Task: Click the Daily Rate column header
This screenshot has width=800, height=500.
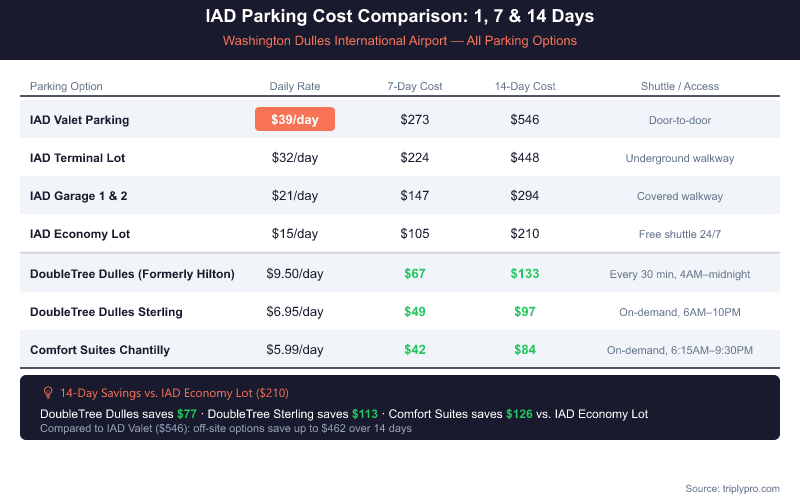Action: tap(295, 86)
